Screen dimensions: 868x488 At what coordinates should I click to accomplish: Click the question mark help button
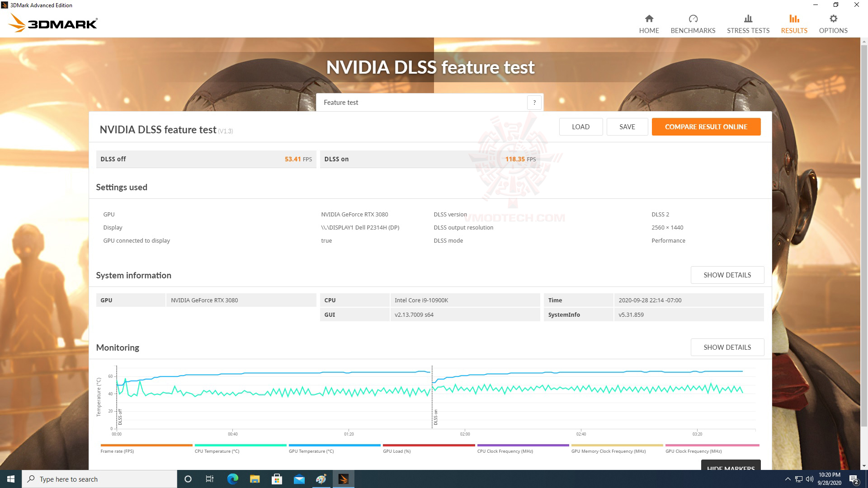534,103
